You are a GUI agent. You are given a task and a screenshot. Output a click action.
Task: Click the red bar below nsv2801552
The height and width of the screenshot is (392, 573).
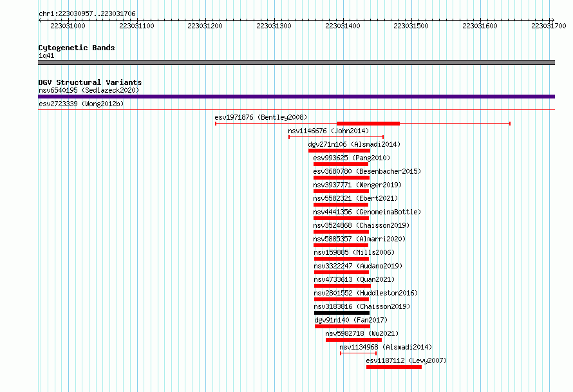tap(341, 299)
